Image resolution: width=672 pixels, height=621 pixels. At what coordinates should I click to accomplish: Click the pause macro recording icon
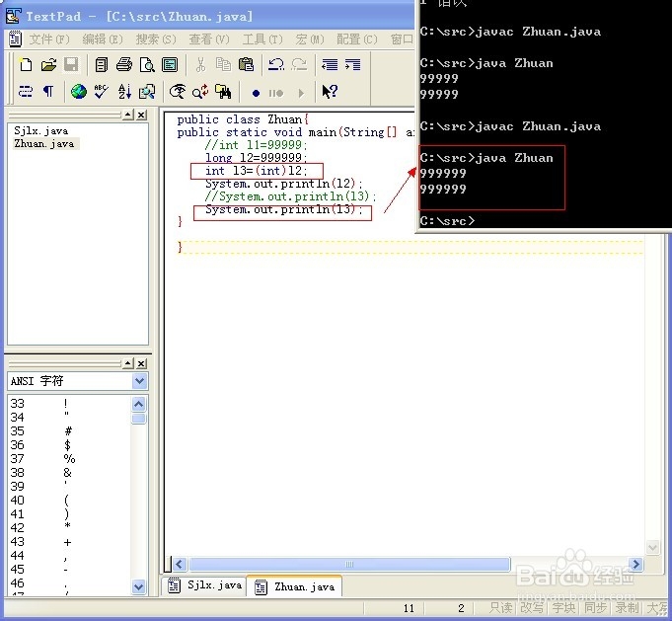point(276,93)
